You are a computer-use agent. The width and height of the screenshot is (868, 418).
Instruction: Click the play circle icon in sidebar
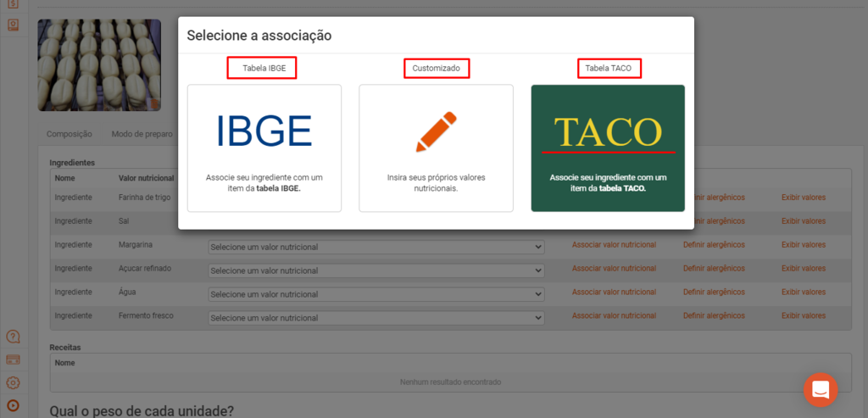click(x=14, y=406)
